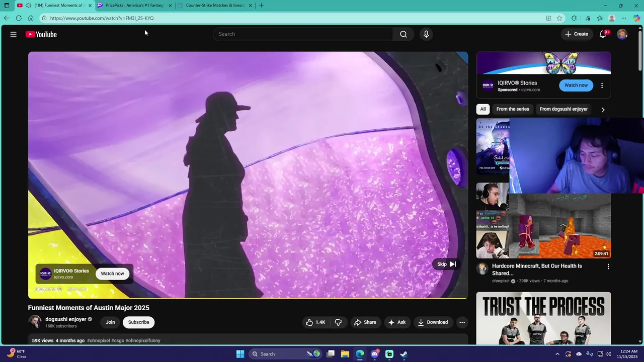Select the From dogsushi enjoyer chip
Image resolution: width=644 pixels, height=362 pixels.
tap(563, 109)
